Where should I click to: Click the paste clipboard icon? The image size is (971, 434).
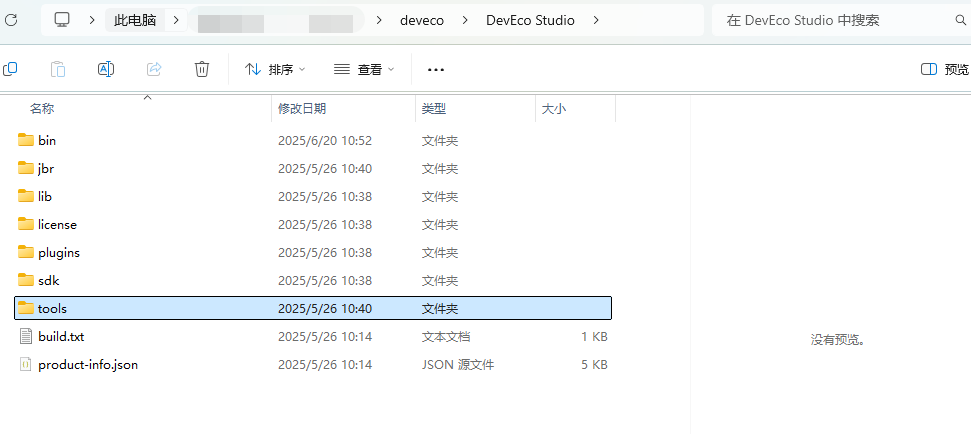click(x=58, y=69)
